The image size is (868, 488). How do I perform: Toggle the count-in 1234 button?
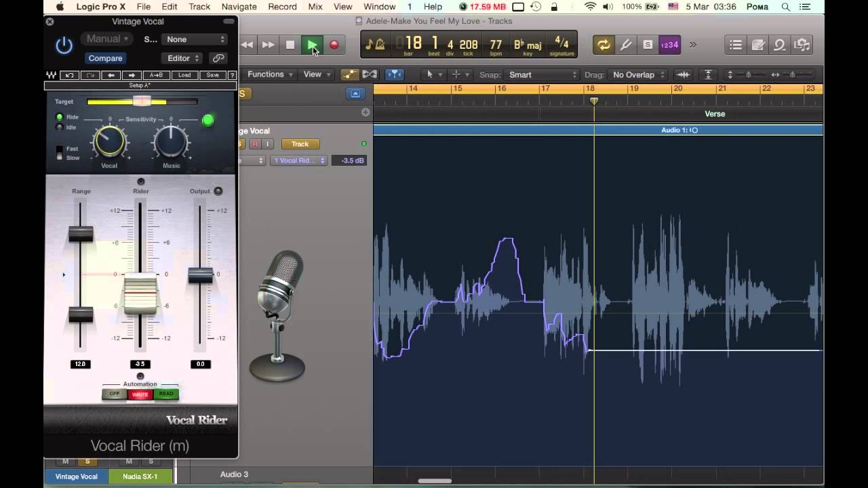(670, 45)
